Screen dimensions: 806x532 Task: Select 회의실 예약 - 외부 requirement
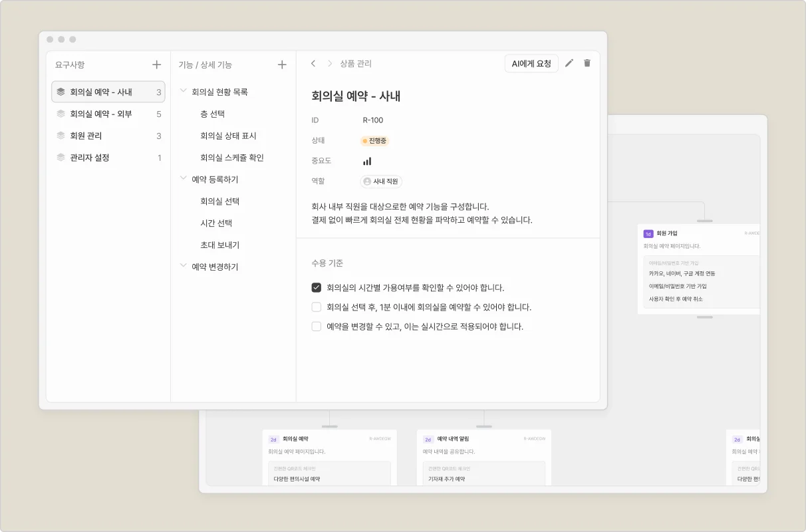[101, 114]
